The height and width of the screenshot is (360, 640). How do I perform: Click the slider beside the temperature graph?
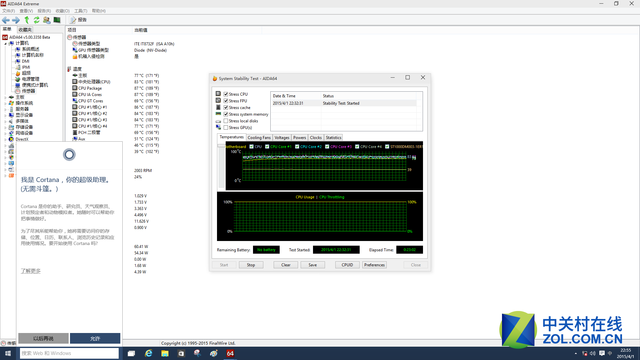(222, 167)
